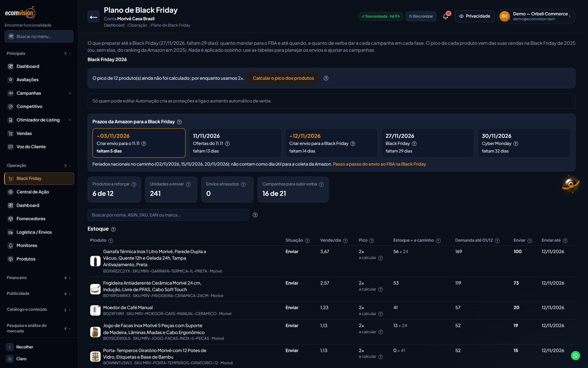Open Logística / Envios in sidebar
The image size is (588, 368).
pos(39,232)
